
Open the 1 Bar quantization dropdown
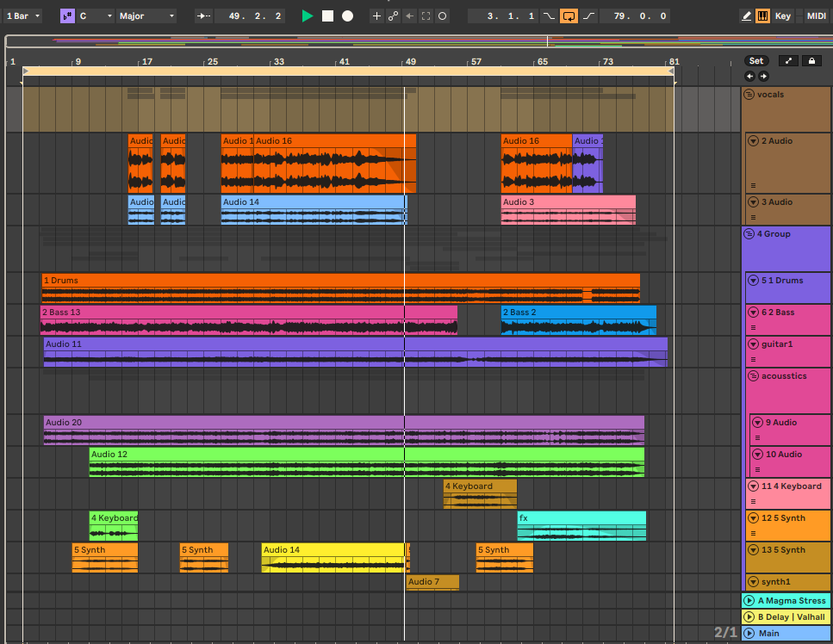coord(21,16)
